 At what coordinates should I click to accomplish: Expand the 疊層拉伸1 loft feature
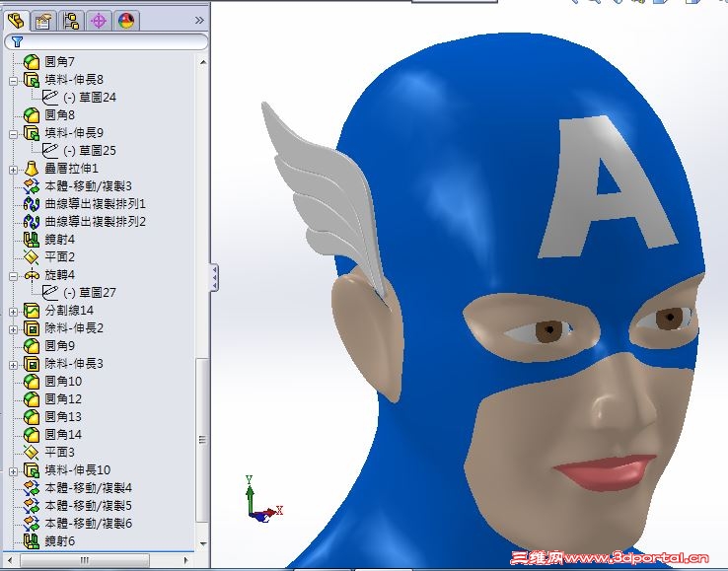click(x=14, y=170)
